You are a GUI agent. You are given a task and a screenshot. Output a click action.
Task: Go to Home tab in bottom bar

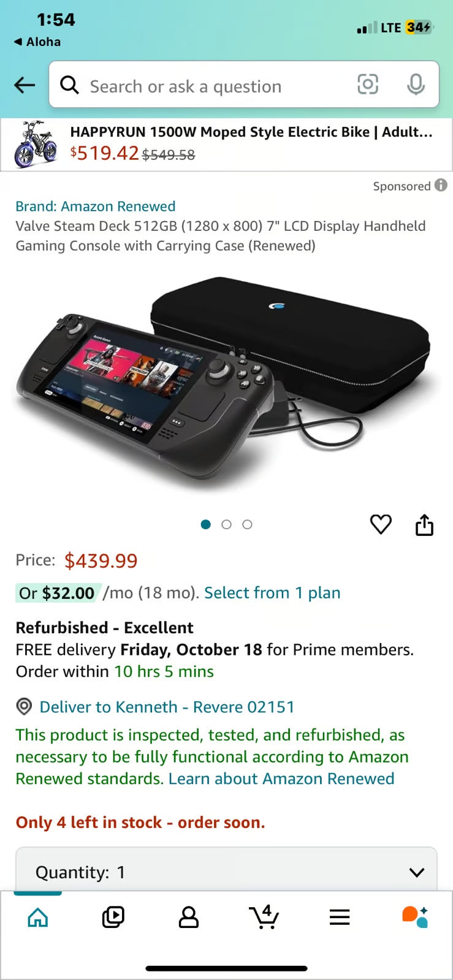[38, 917]
